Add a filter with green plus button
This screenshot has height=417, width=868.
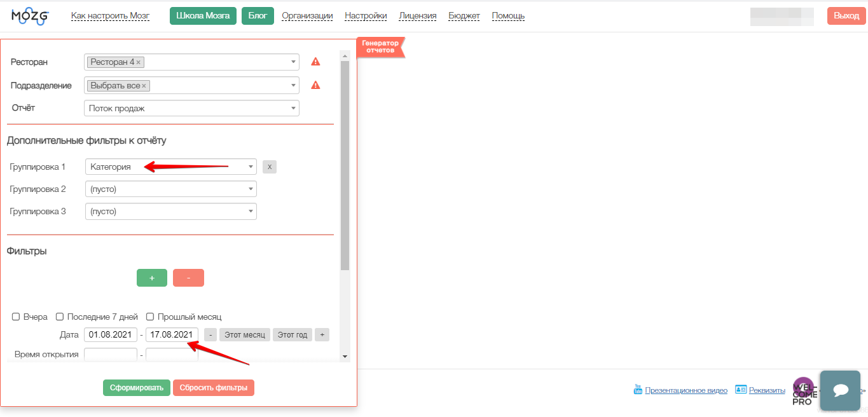[x=152, y=278]
